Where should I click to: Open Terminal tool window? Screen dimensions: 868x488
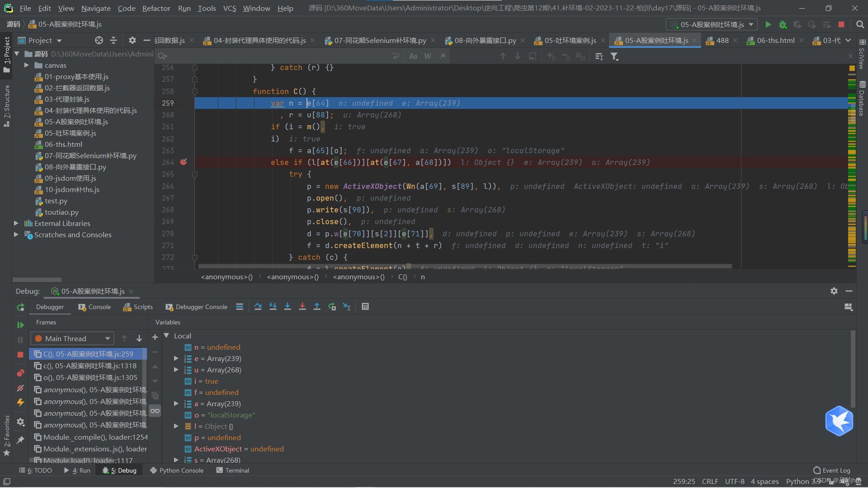[233, 470]
